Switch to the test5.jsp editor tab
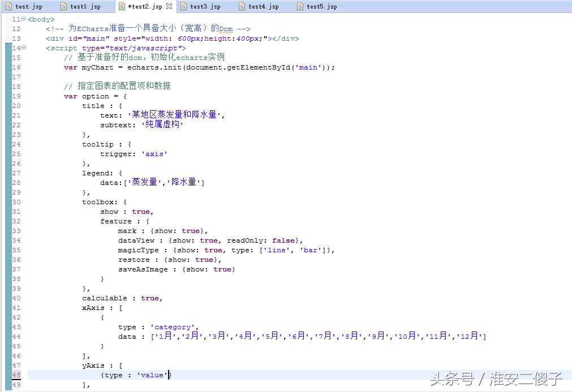572x392 pixels. (317, 6)
